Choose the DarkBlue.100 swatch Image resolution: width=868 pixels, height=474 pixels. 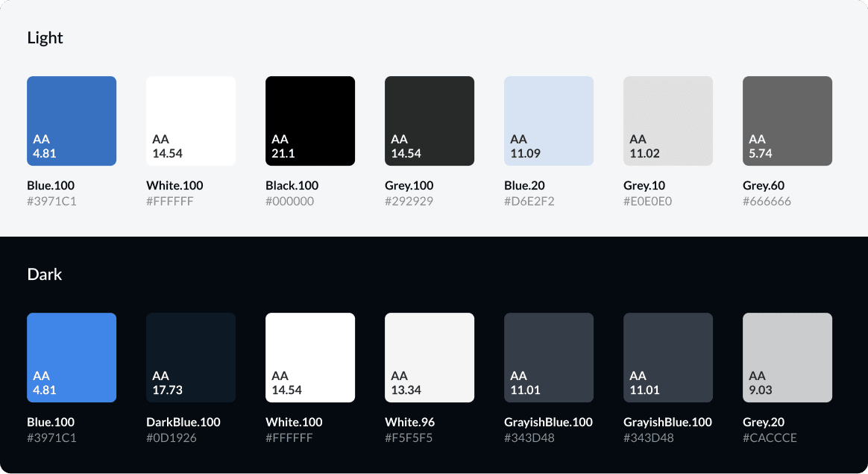(191, 358)
